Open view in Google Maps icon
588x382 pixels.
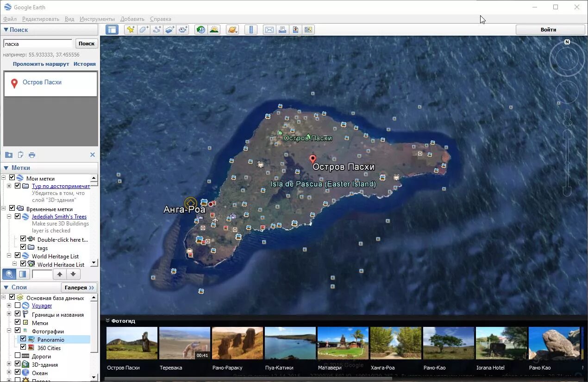pos(308,30)
